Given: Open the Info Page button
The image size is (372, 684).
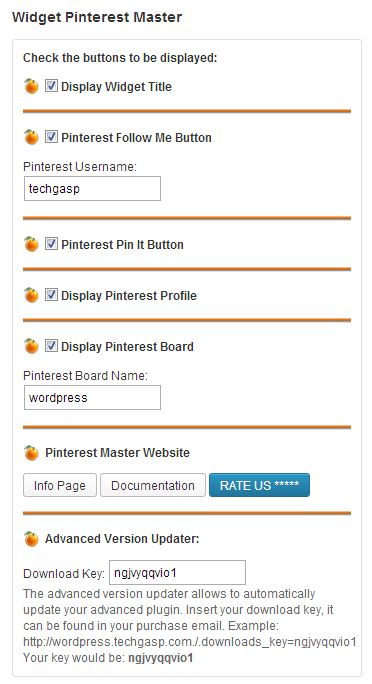Looking at the screenshot, I should click(60, 485).
